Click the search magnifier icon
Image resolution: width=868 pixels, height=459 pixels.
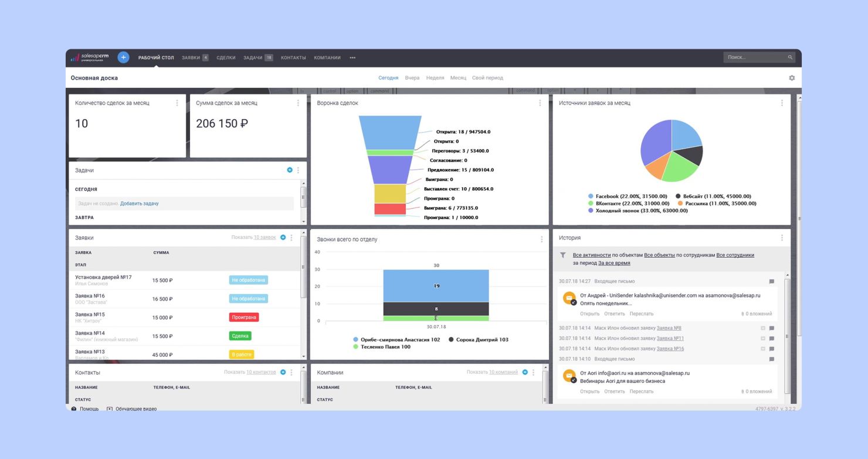790,58
